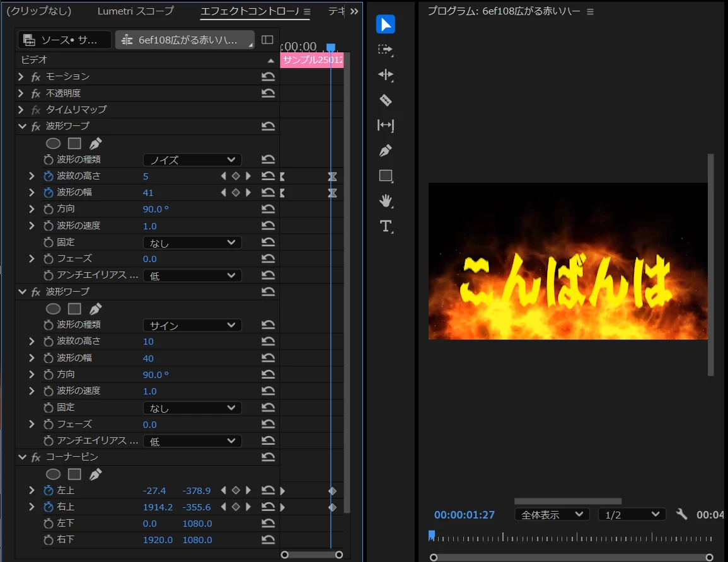Expand the 不透明度 effect
This screenshot has width=728, height=562.
point(21,93)
